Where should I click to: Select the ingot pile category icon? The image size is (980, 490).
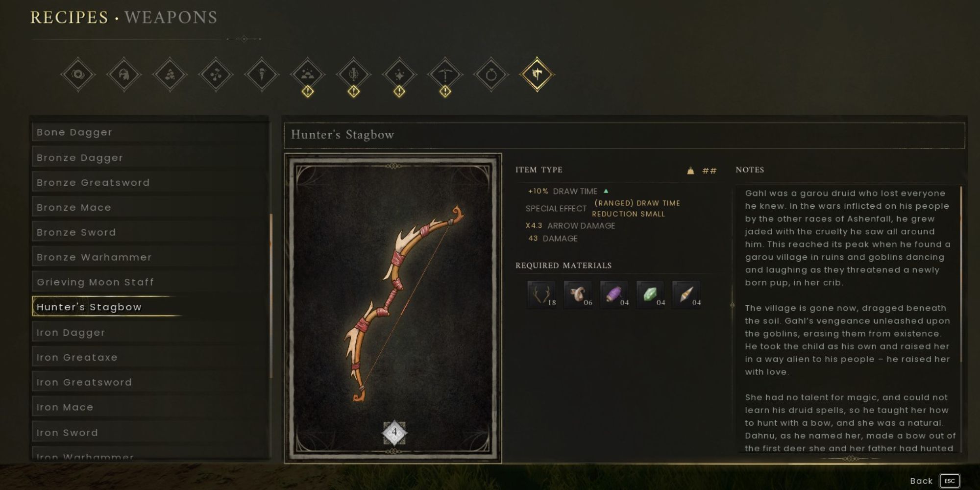click(x=307, y=75)
